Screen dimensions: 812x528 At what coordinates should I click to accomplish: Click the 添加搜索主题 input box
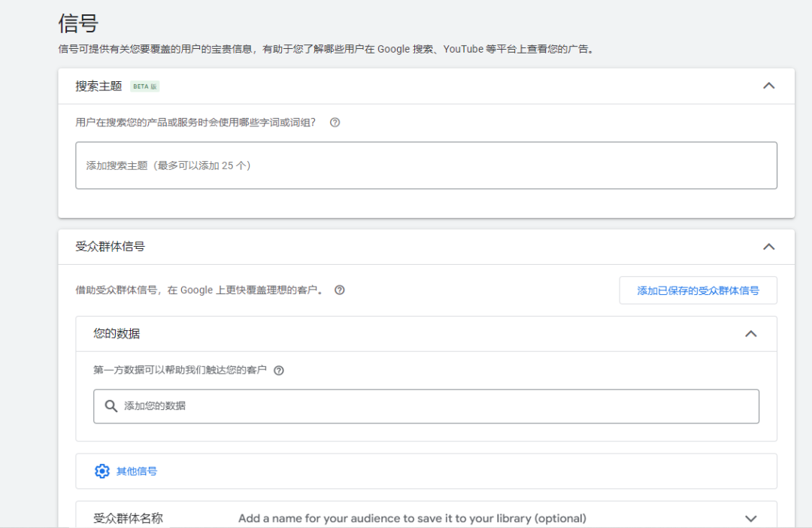(x=426, y=165)
